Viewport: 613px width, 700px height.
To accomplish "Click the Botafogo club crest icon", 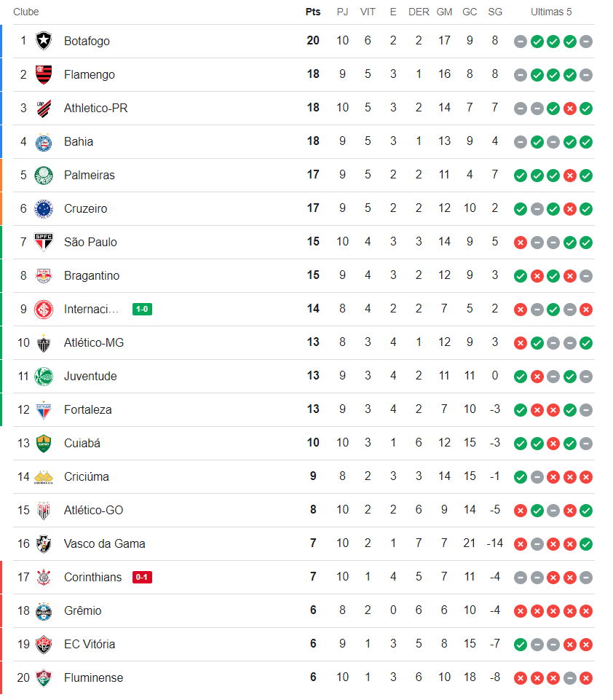I will coord(44,41).
